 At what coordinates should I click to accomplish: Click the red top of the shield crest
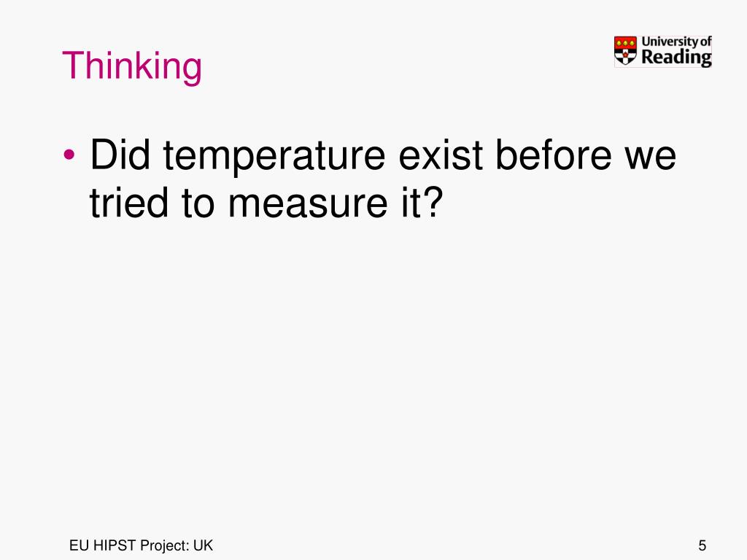[625, 42]
